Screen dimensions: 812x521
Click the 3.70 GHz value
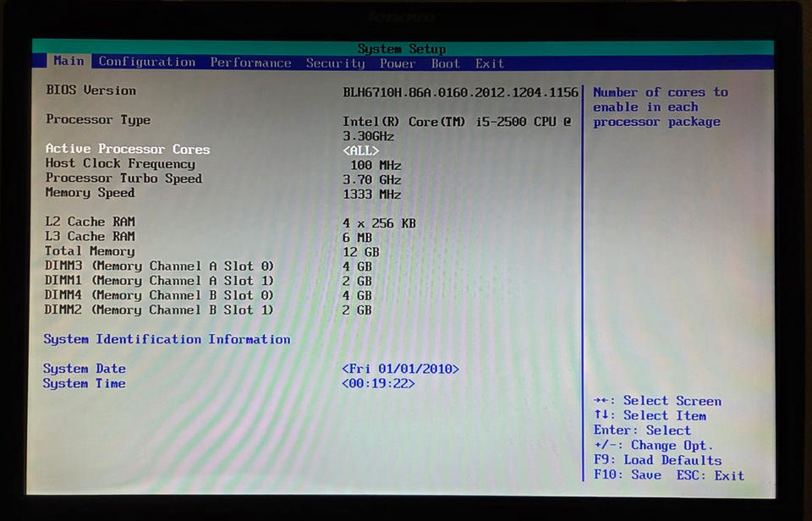click(x=372, y=179)
